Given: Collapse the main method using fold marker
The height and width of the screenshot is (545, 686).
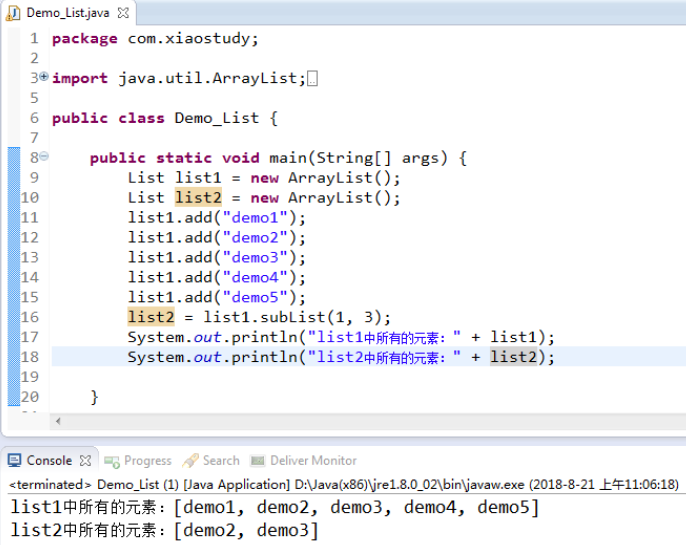Looking at the screenshot, I should (44, 157).
